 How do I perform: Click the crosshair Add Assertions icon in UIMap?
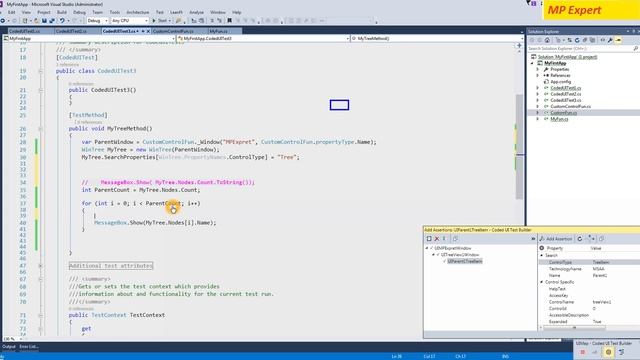click(609, 352)
